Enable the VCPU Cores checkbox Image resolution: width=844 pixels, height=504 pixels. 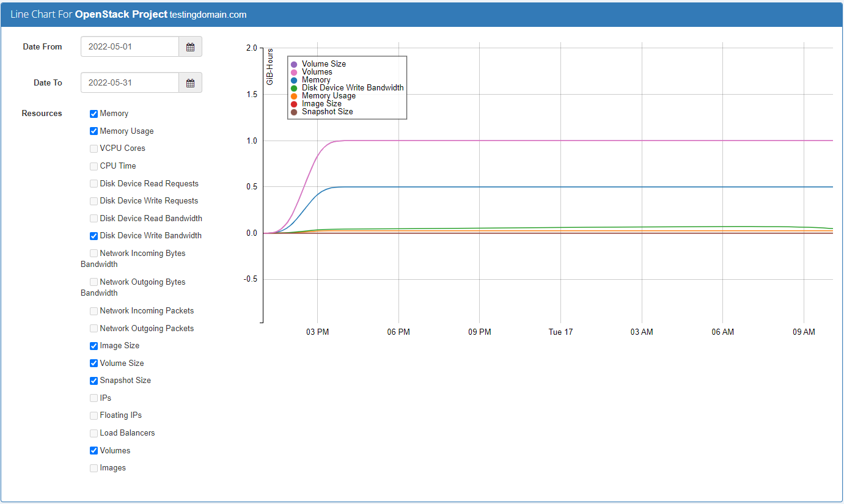[x=94, y=148]
